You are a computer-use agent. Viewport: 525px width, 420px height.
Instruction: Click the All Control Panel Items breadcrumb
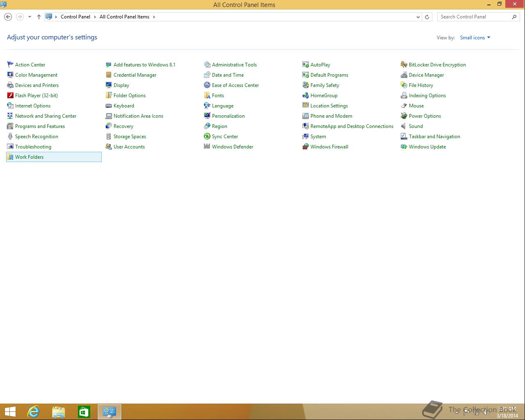click(124, 17)
